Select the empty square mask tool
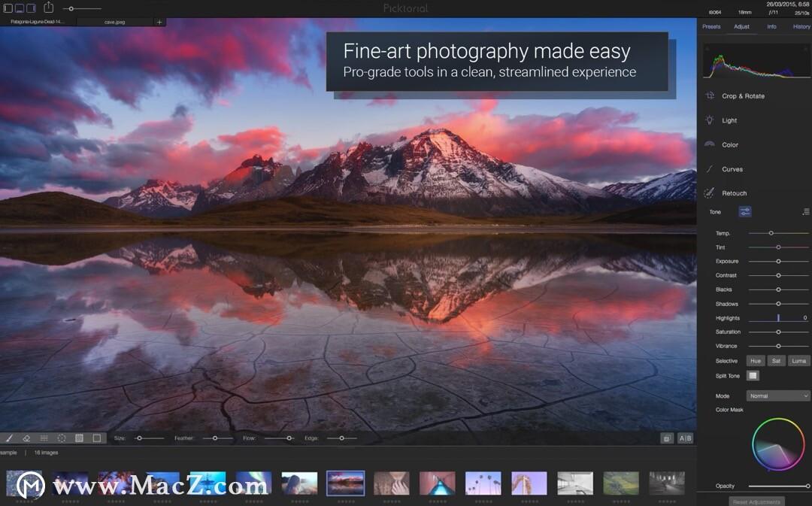Viewport: 812px width, 506px height. [x=97, y=438]
